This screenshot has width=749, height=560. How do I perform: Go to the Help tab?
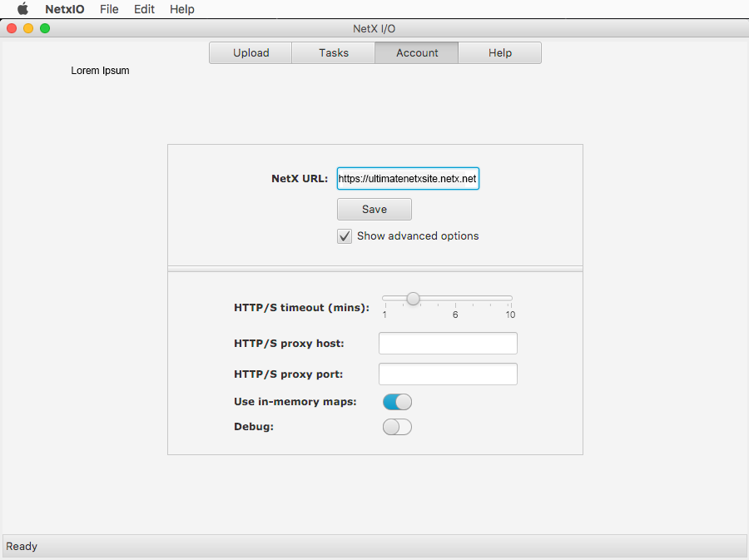499,52
